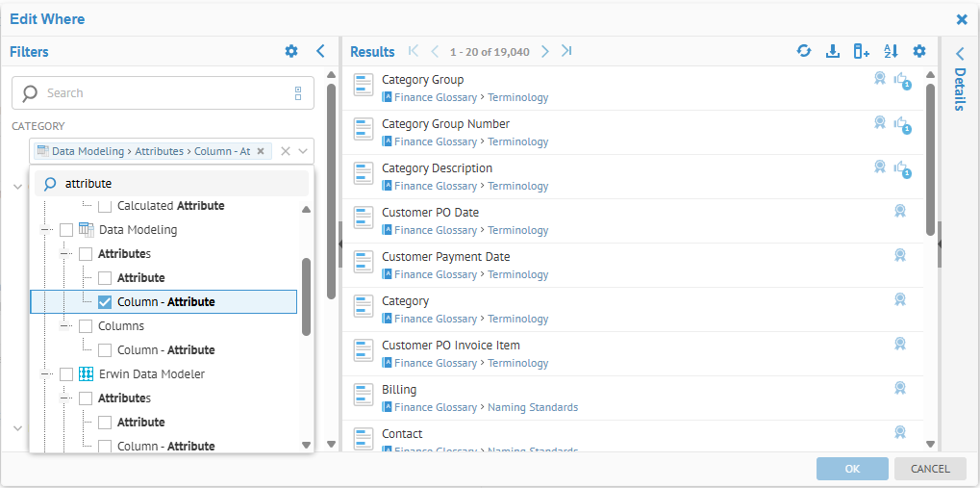This screenshot has height=488, width=980.
Task: Go to the last results page
Action: (567, 51)
